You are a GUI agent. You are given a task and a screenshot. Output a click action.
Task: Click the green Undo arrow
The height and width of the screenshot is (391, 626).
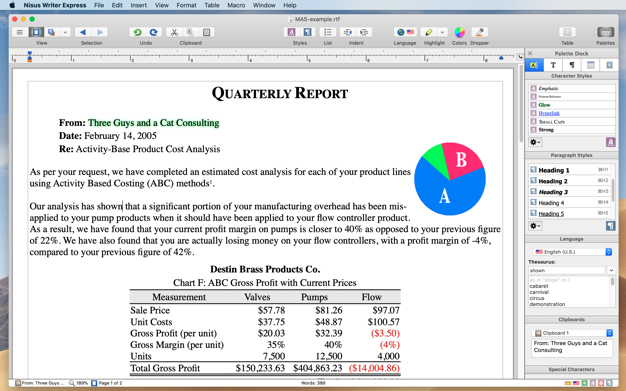[x=137, y=32]
